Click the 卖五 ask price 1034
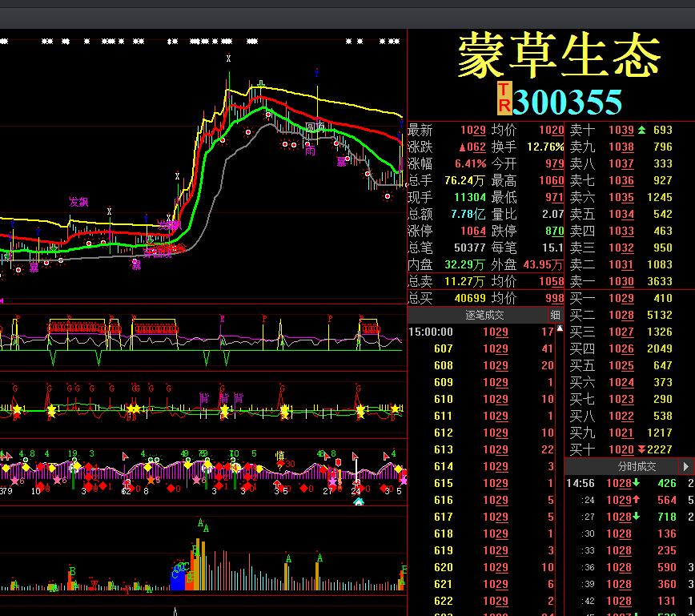This screenshot has width=695, height=616. point(621,214)
